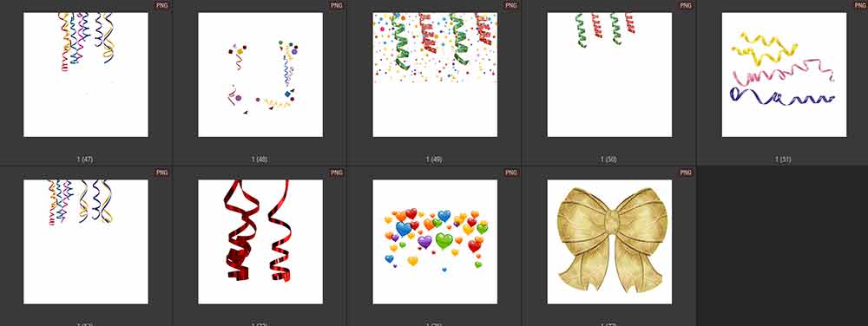Click the file name label 1 (47)
Screen dimensions: 868x326
(x=85, y=160)
